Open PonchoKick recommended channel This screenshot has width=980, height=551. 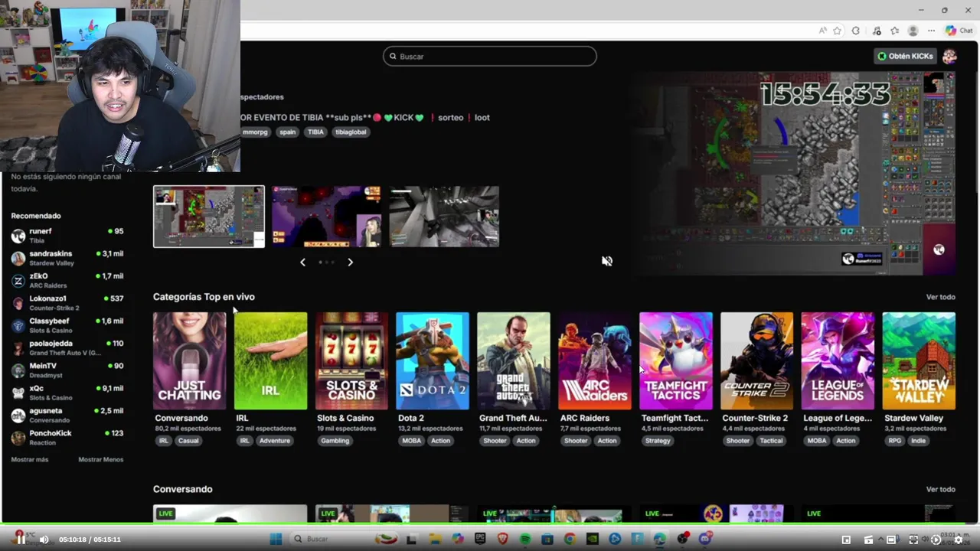pos(67,438)
